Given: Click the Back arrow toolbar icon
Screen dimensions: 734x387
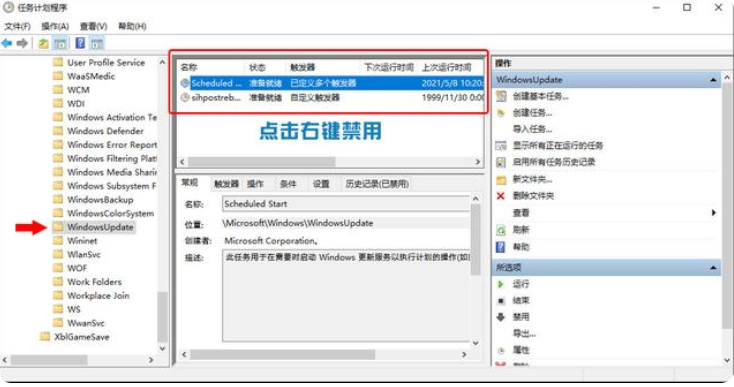Looking at the screenshot, I should point(7,44).
